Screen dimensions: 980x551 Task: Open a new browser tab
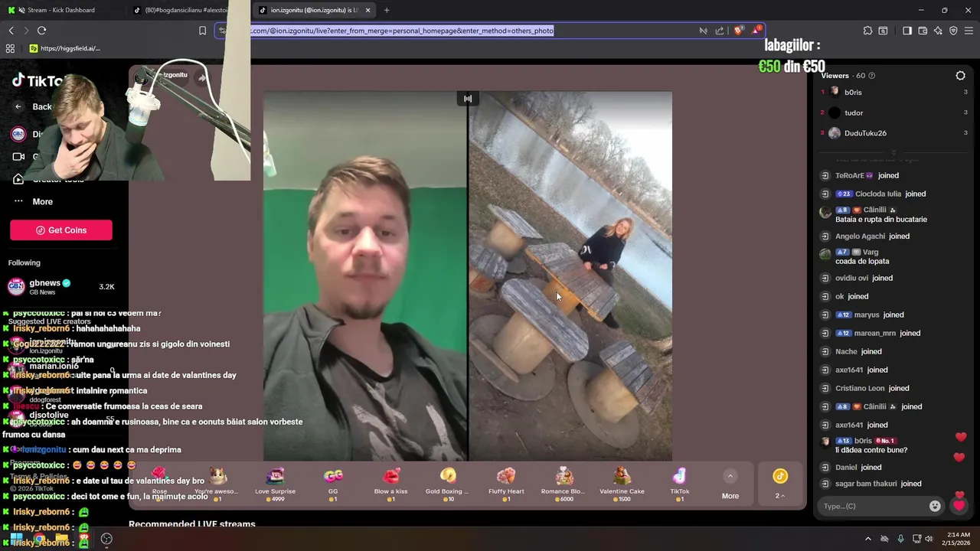click(387, 10)
